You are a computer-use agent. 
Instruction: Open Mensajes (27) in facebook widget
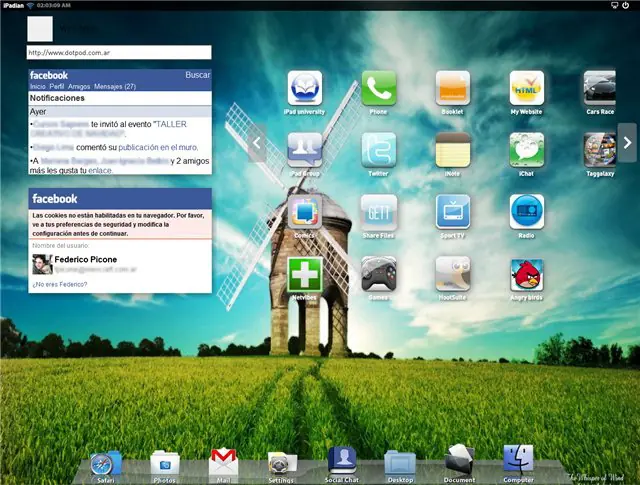(x=115, y=87)
